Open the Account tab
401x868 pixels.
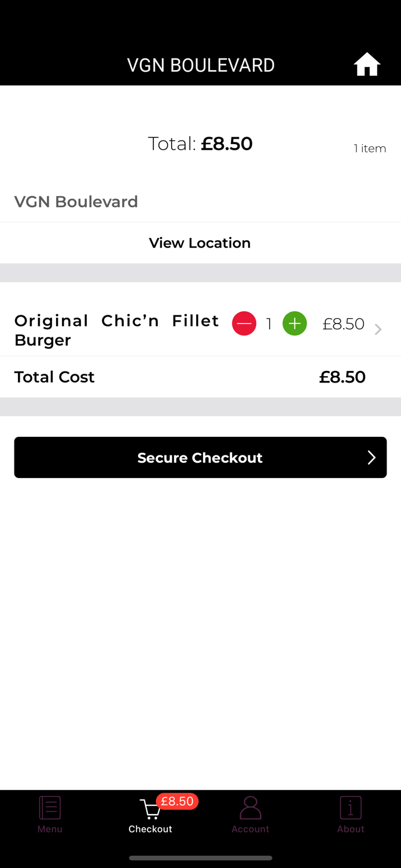pyautogui.click(x=250, y=814)
